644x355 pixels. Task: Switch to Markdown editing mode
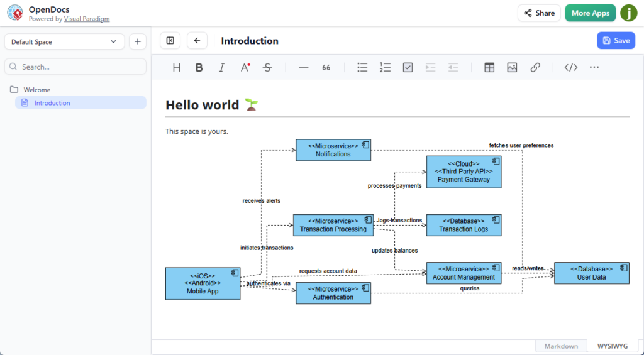point(561,346)
